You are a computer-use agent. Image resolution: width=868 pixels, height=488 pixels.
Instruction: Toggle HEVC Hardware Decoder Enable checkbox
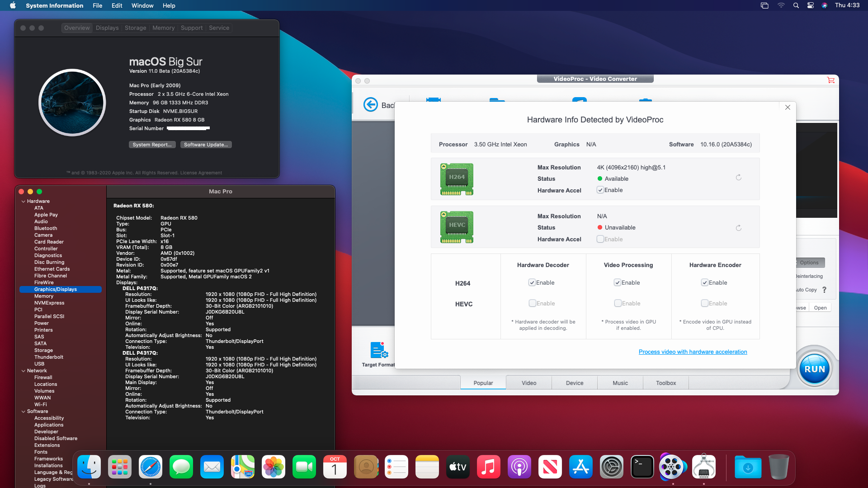tap(532, 303)
